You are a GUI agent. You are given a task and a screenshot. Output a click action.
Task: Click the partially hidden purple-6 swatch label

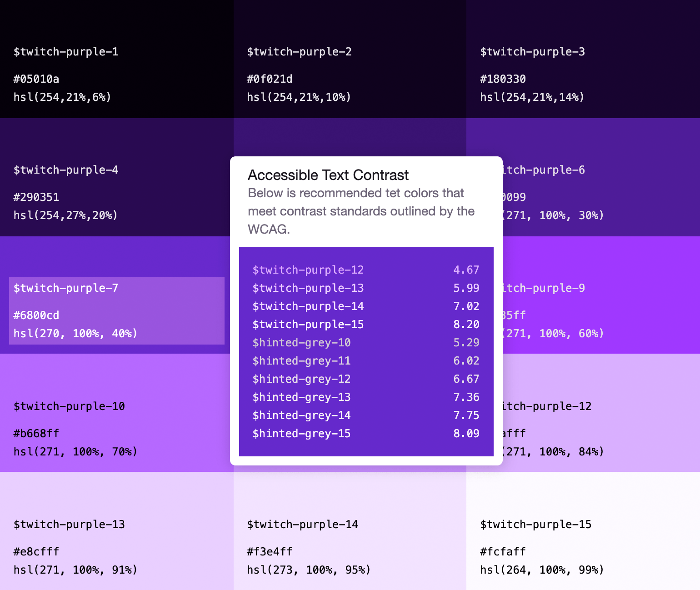(544, 170)
